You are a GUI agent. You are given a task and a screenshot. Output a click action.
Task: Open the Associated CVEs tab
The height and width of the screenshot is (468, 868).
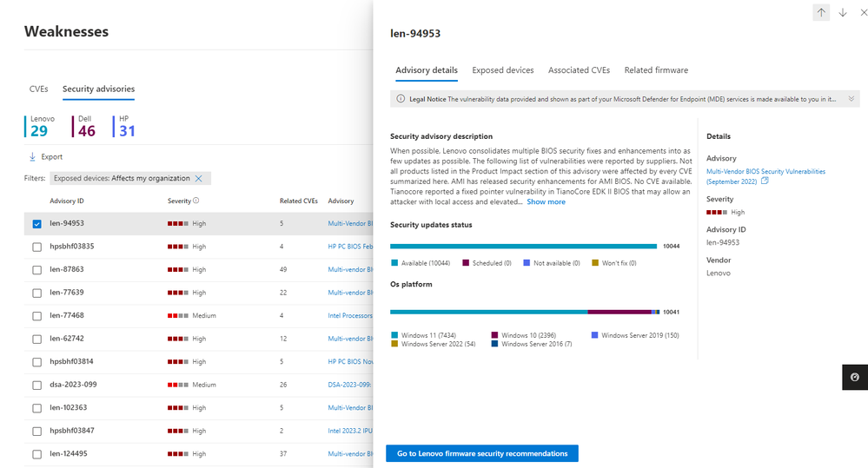click(x=579, y=70)
